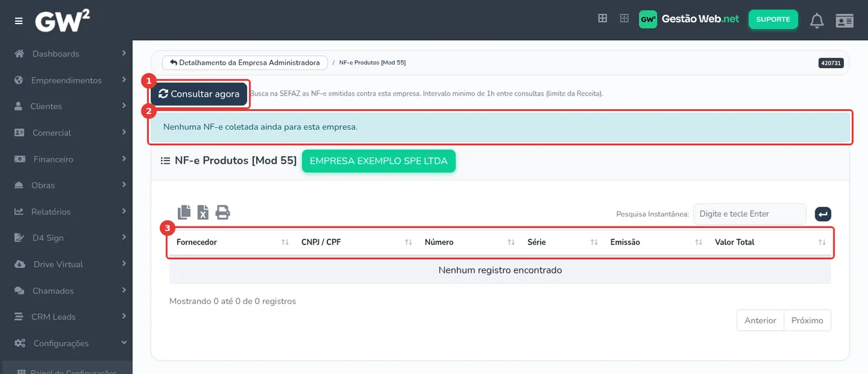Expand the D4 Sign chevron

click(x=124, y=237)
